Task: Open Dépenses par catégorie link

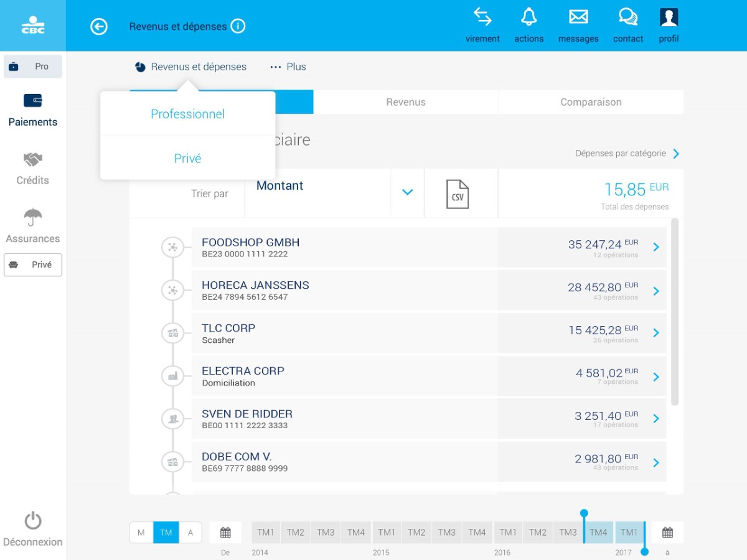Action: [627, 153]
